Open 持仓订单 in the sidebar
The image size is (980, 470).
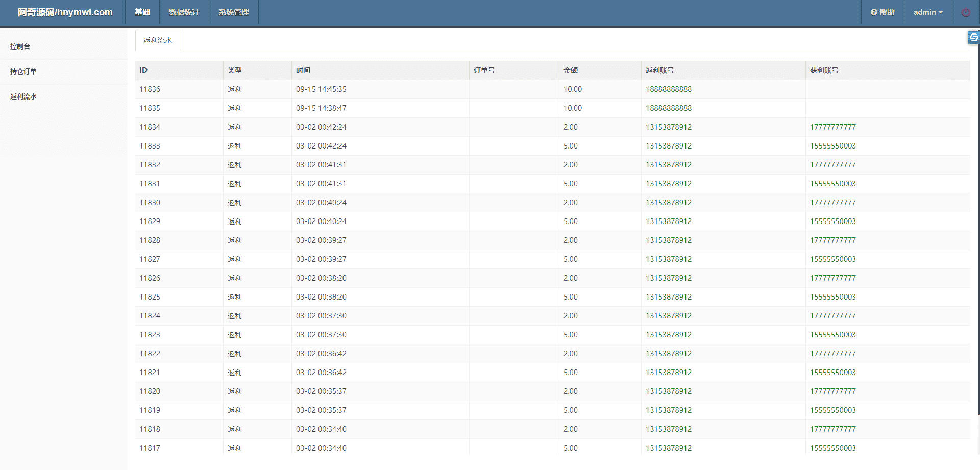(x=23, y=71)
